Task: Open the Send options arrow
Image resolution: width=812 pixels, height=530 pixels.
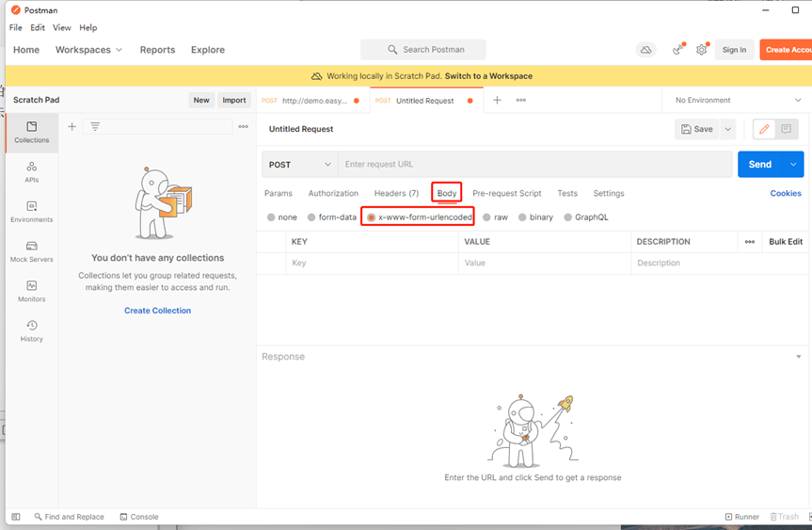Action: coord(793,164)
